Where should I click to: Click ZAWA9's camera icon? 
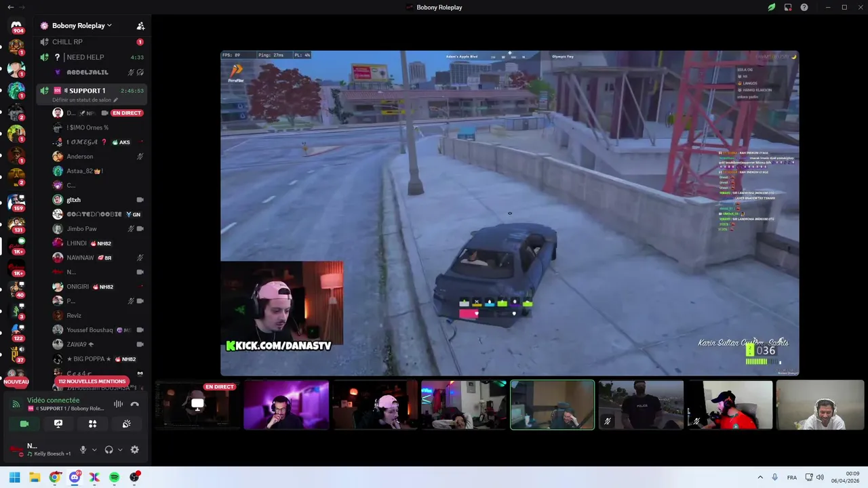point(140,344)
